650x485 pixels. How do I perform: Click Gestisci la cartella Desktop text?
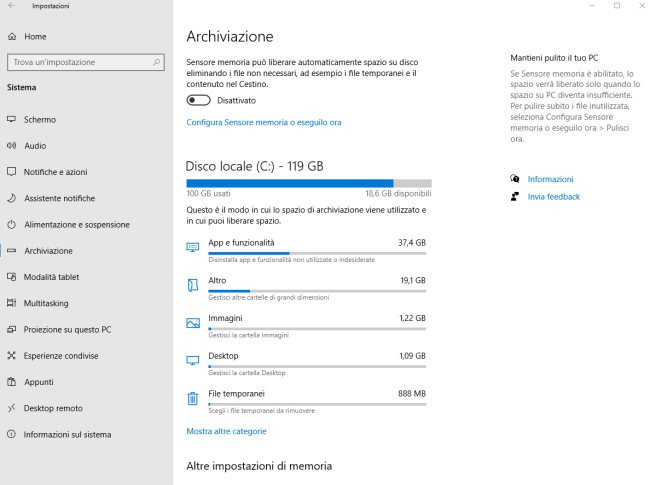(x=247, y=373)
